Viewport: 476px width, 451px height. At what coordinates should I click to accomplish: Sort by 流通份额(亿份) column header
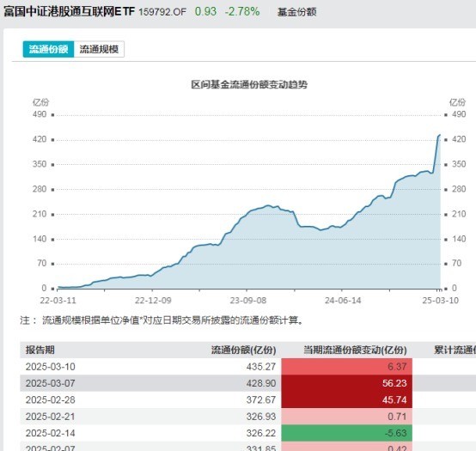pyautogui.click(x=243, y=350)
